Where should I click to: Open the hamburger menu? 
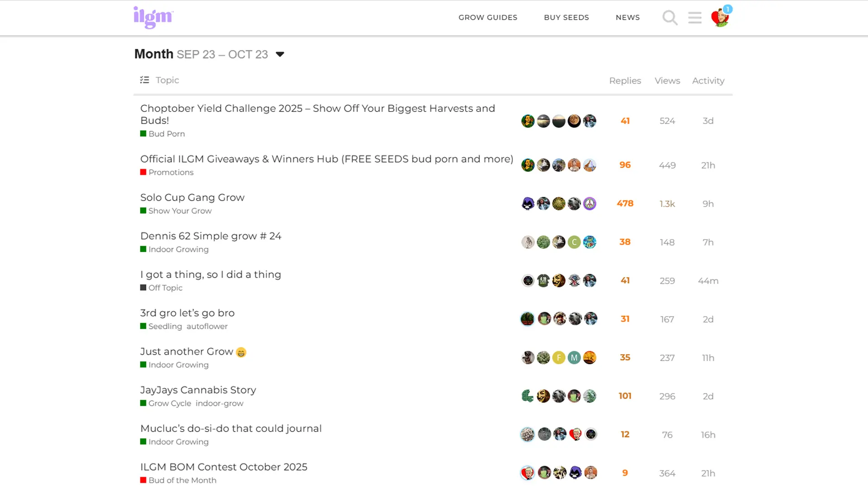tap(695, 18)
